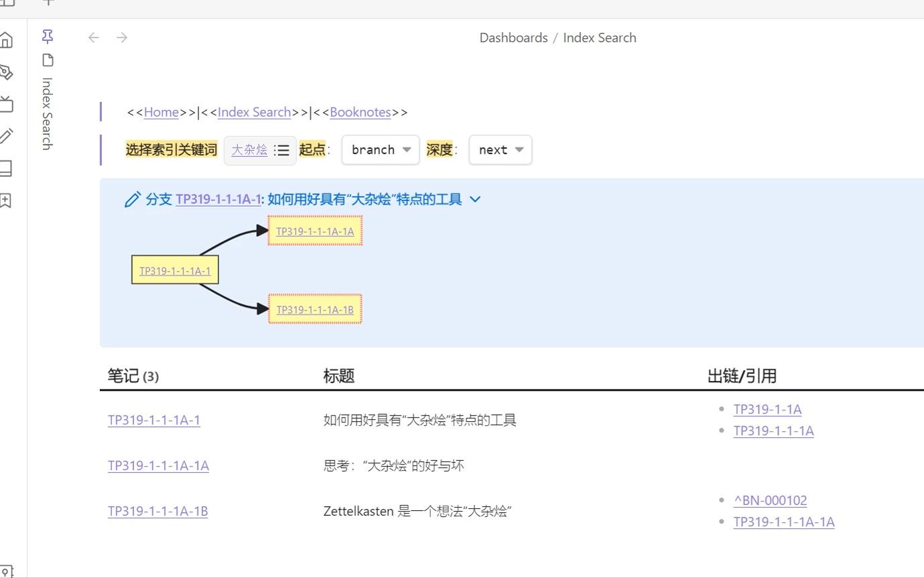Click the 出链/引用 column header
924x578 pixels.
[742, 376]
